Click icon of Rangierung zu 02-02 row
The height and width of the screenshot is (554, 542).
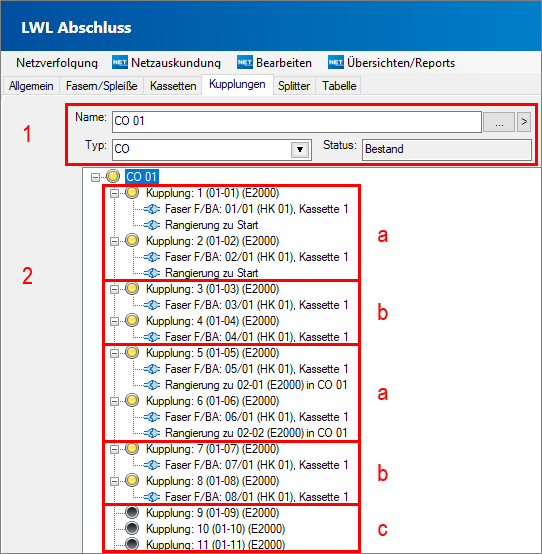click(x=152, y=433)
